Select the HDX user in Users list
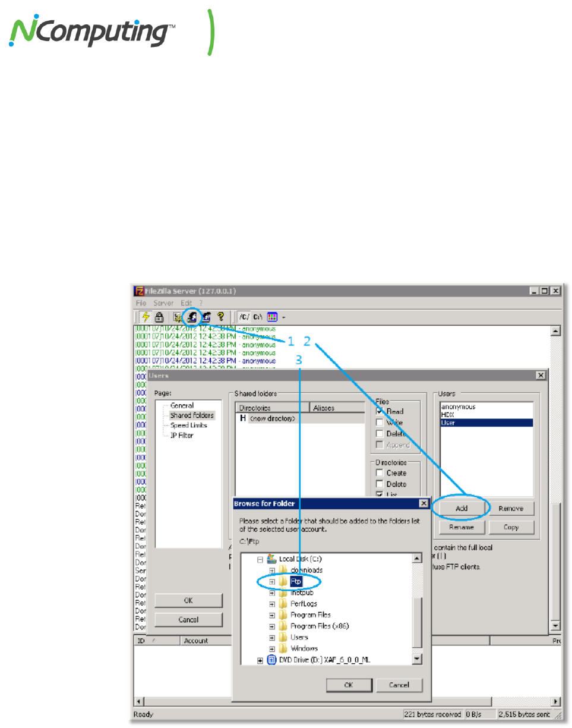This screenshot has width=572, height=728. (x=486, y=415)
